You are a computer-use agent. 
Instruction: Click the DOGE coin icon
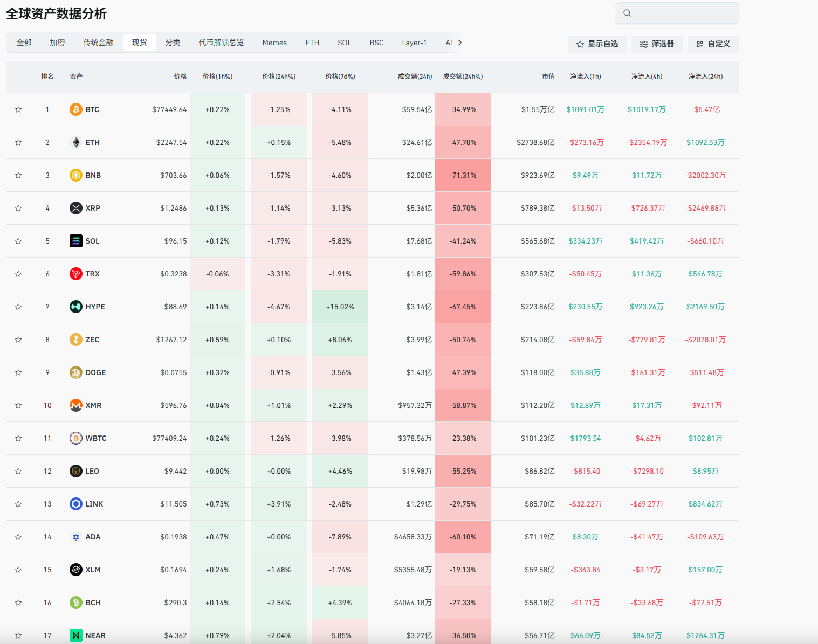[x=76, y=372]
